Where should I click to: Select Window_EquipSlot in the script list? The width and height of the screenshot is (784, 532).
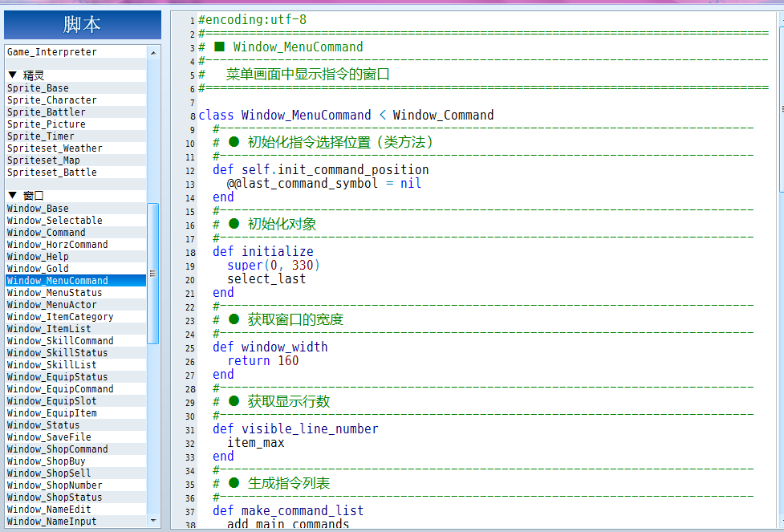(76, 401)
